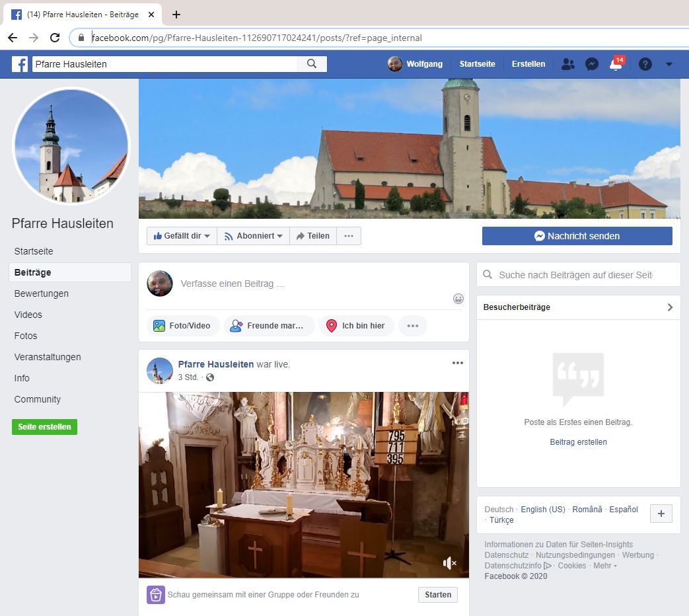Play the live church altar video
Viewport: 689px width, 616px height.
(304, 484)
